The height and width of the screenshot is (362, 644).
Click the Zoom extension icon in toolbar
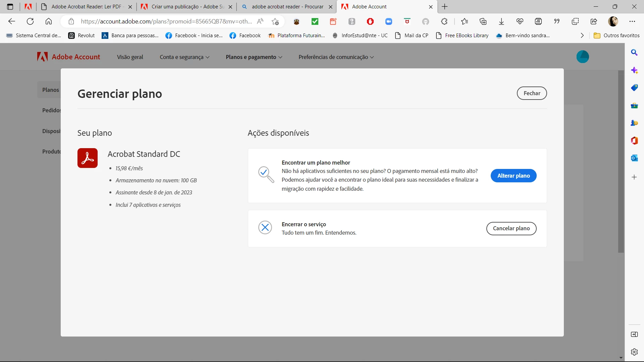click(x=388, y=21)
